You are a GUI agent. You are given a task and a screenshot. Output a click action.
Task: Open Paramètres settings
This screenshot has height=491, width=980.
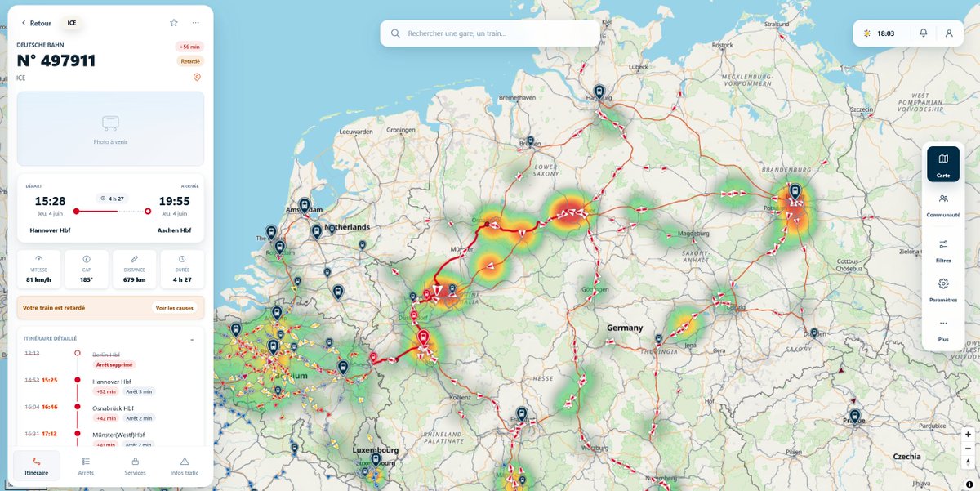(x=943, y=289)
